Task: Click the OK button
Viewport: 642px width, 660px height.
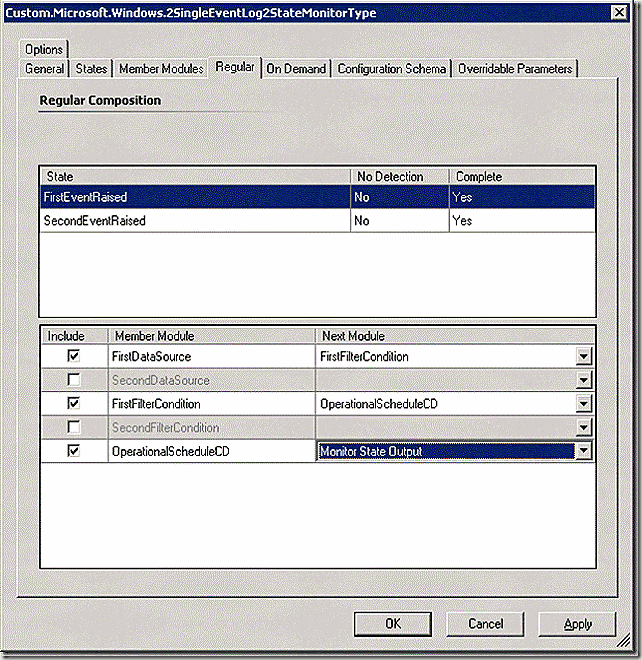Action: (393, 624)
